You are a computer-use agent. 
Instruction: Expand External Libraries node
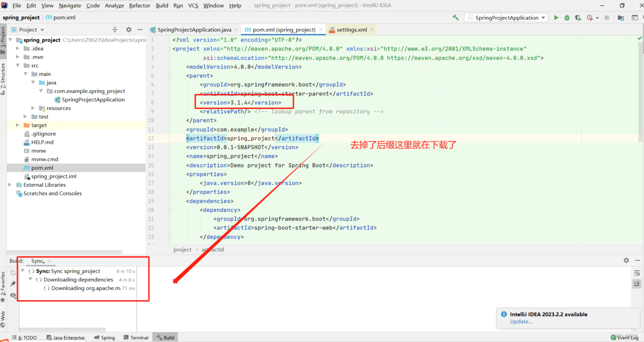coord(10,185)
